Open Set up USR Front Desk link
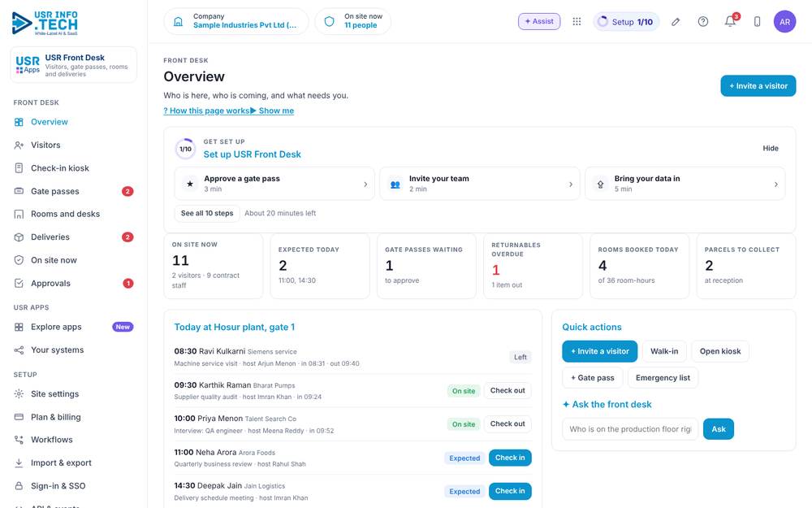 253,154
